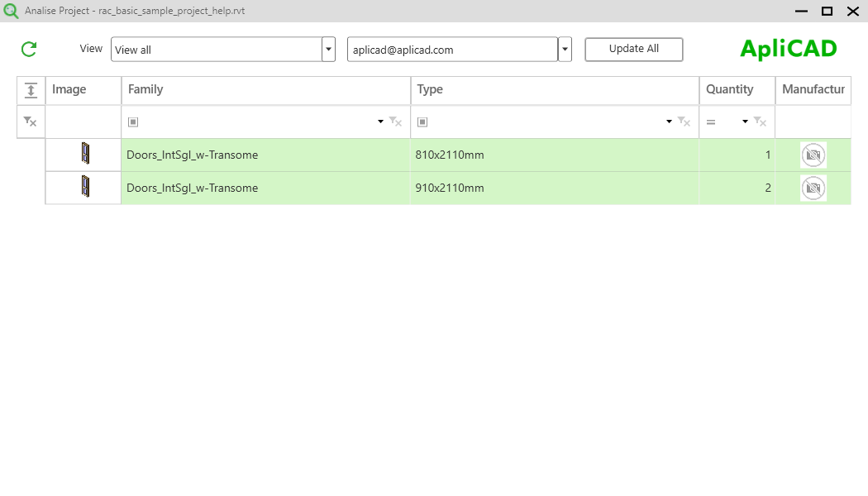Click the Update All button
Image resolution: width=868 pixels, height=496 pixels.
tap(633, 49)
